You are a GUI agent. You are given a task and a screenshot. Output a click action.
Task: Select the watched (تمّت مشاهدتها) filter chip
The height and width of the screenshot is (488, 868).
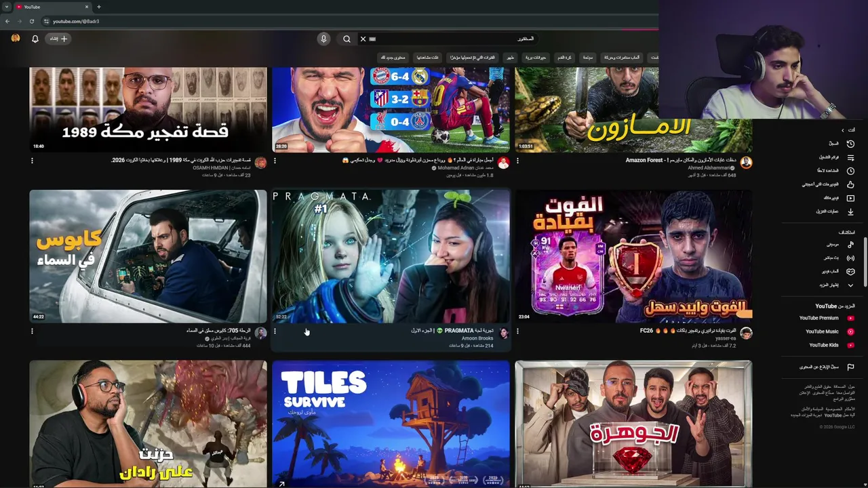point(427,58)
